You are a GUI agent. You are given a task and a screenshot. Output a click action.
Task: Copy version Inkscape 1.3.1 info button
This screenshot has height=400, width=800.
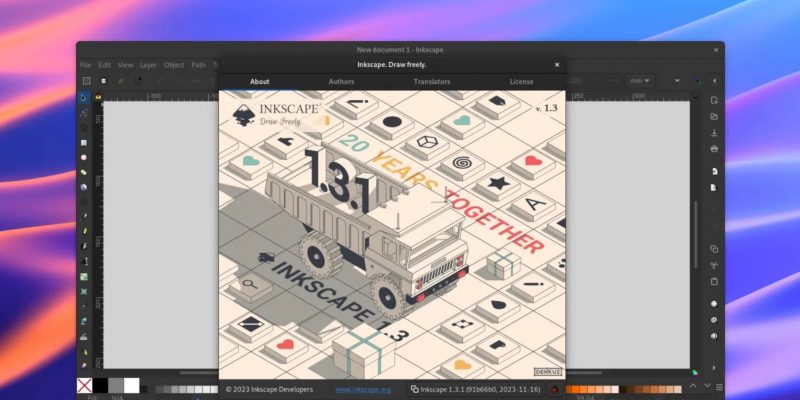476,389
